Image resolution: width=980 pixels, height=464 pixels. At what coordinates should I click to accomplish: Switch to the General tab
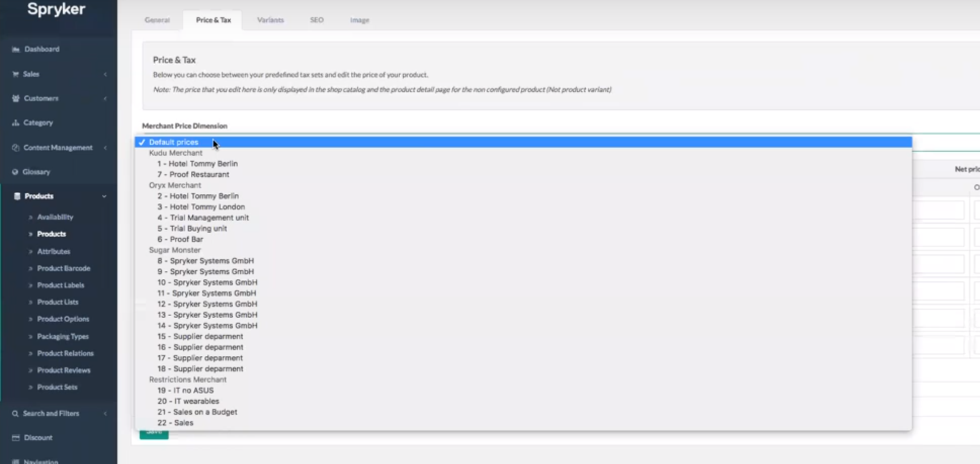coord(157,20)
